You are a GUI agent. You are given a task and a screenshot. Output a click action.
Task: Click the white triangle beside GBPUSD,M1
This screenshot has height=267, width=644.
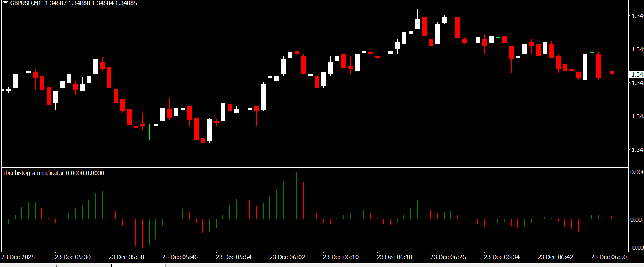(5, 3)
